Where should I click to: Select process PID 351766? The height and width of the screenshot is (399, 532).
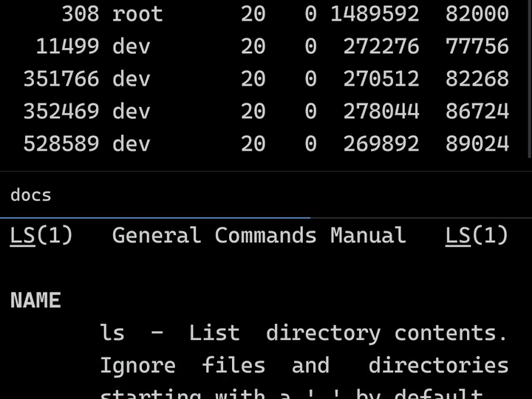tap(61, 79)
